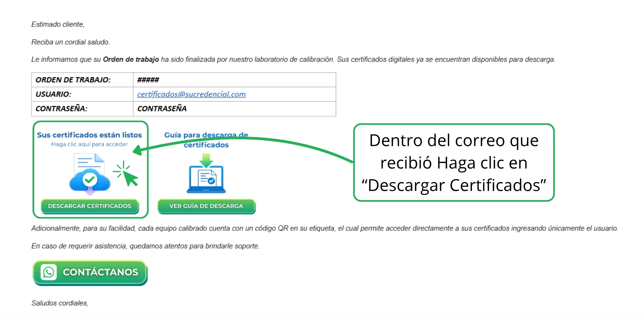644x325 pixels.
Task: Click "Haga clic aquí para acceder" text
Action: [89, 144]
